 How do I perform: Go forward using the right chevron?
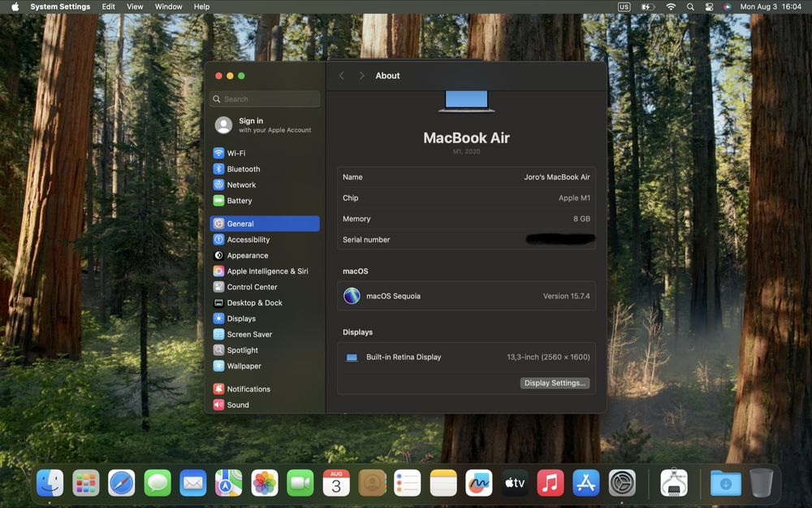pos(361,76)
